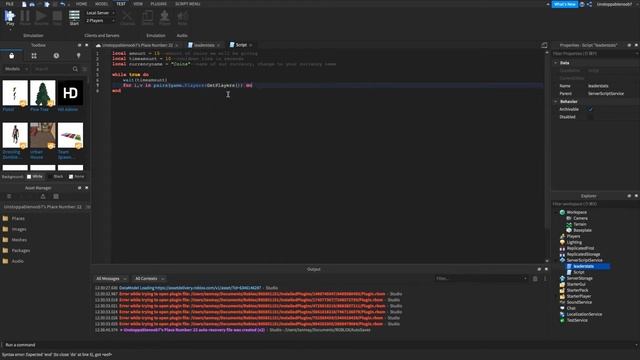
Task: Select the HD Admin model thumbnail
Action: (x=70, y=93)
